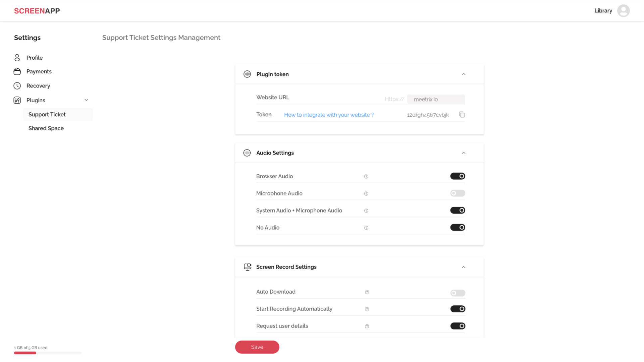Disable the Browser Audio toggle
The height and width of the screenshot is (362, 644).
(458, 176)
